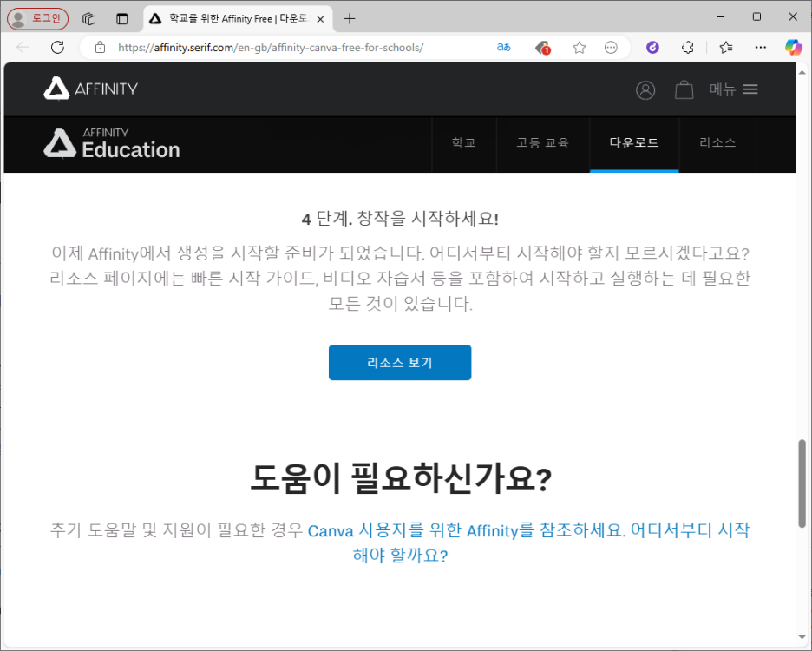Screen dimensions: 812x651
Task: Select the 다운로드 navigation tab
Action: (634, 143)
